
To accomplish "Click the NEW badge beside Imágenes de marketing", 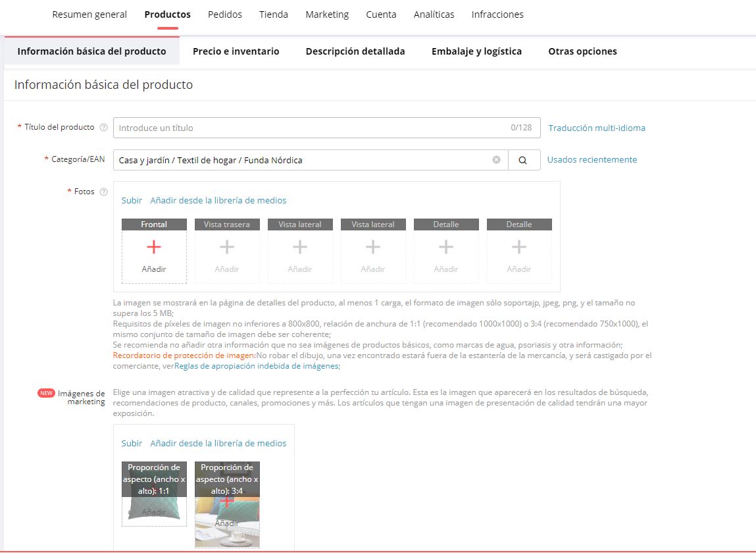I will click(x=46, y=393).
